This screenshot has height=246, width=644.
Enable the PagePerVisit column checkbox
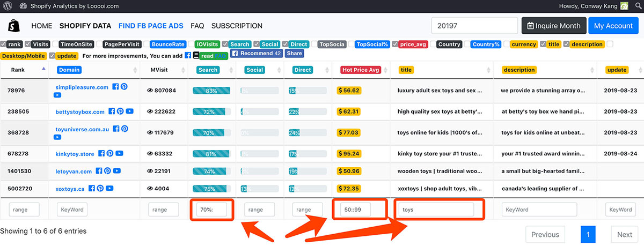(x=99, y=44)
